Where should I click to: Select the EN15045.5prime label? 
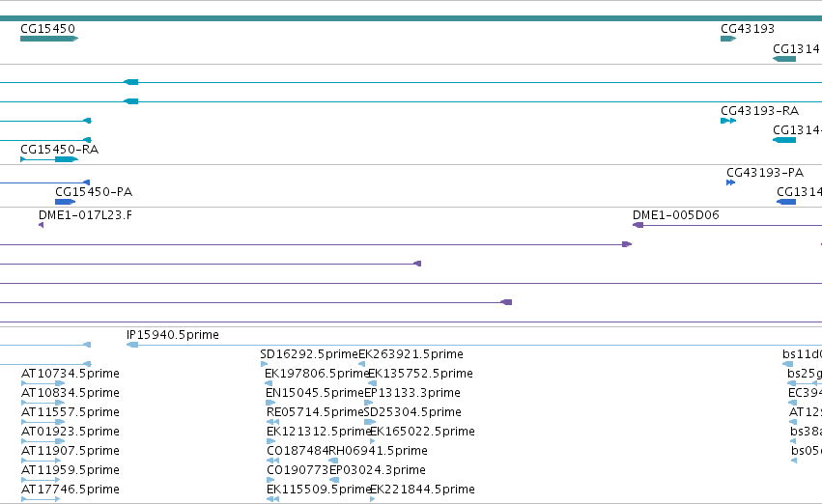315,393
